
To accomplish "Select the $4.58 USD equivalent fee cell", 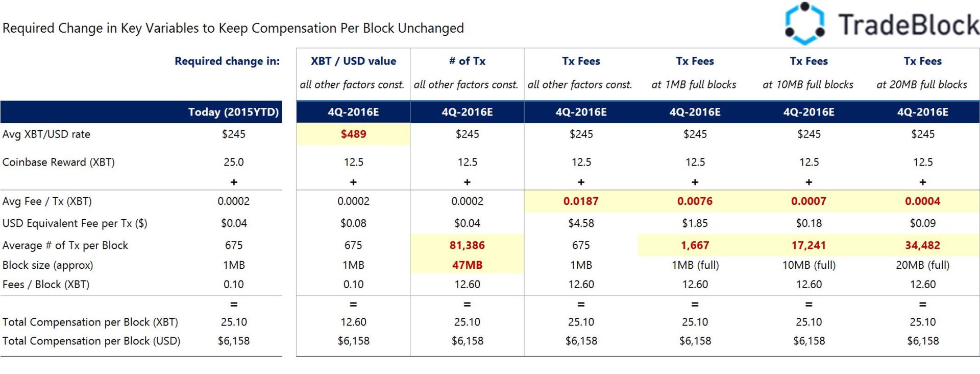I will pyautogui.click(x=581, y=223).
